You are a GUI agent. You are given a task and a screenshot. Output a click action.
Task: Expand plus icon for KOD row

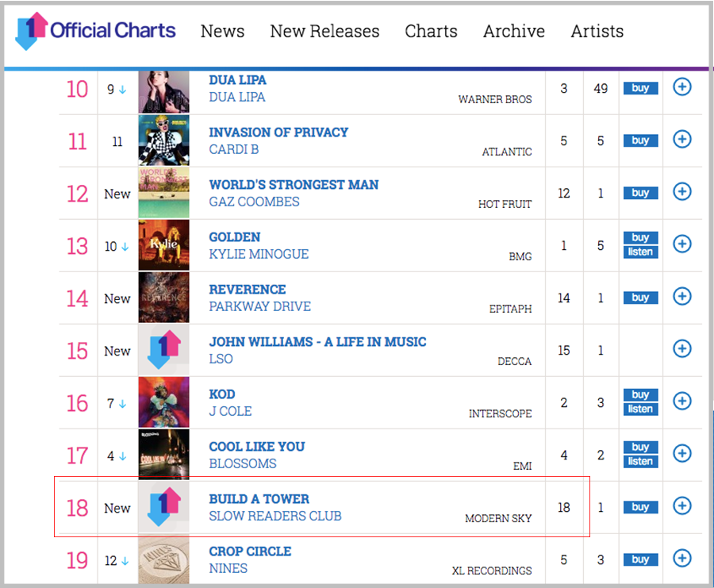pos(681,402)
